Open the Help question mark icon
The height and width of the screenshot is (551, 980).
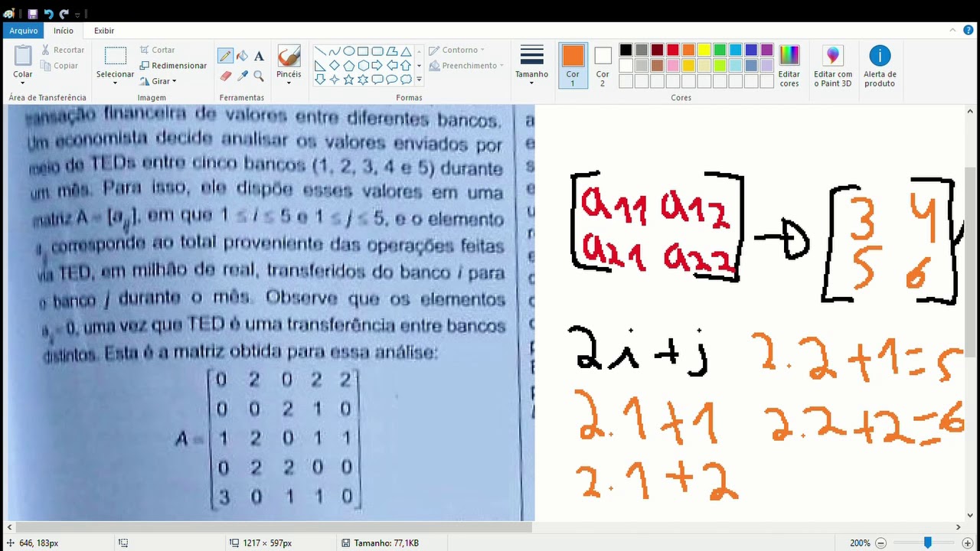pyautogui.click(x=969, y=31)
